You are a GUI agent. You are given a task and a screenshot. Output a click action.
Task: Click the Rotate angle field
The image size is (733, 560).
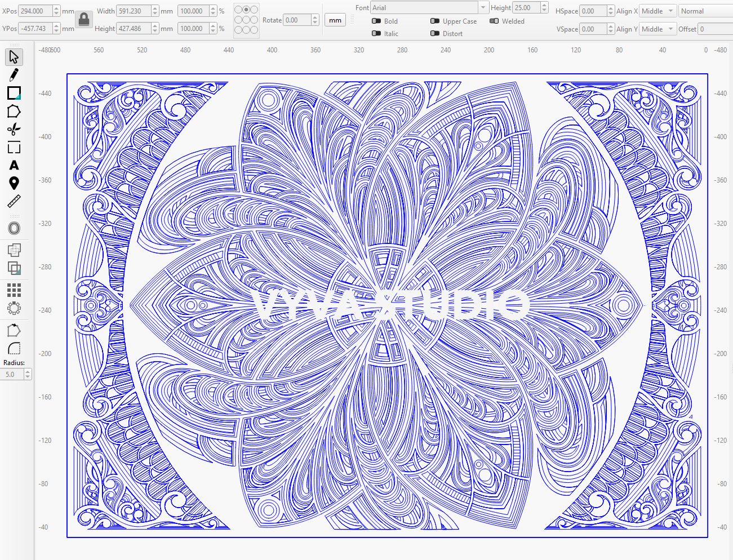(x=297, y=20)
